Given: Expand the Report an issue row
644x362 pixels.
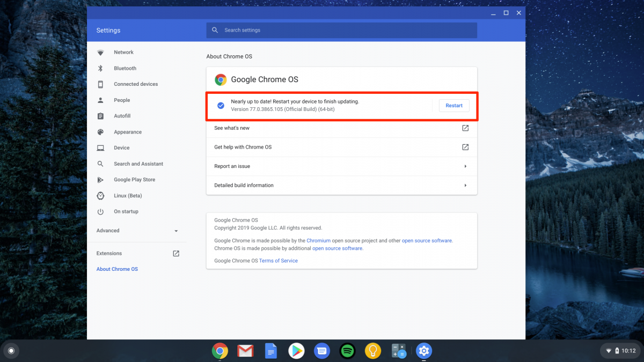Looking at the screenshot, I should [341, 166].
